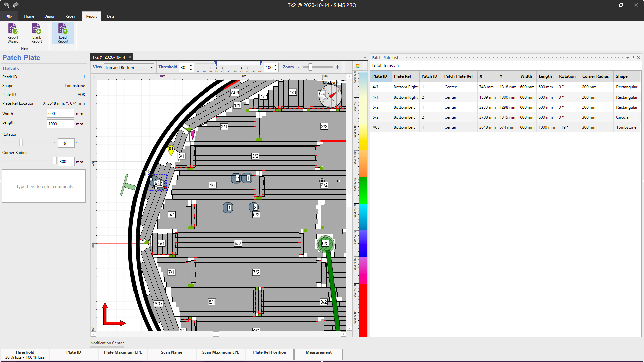
Task: Close the Patch Plate List panel
Action: (638, 57)
